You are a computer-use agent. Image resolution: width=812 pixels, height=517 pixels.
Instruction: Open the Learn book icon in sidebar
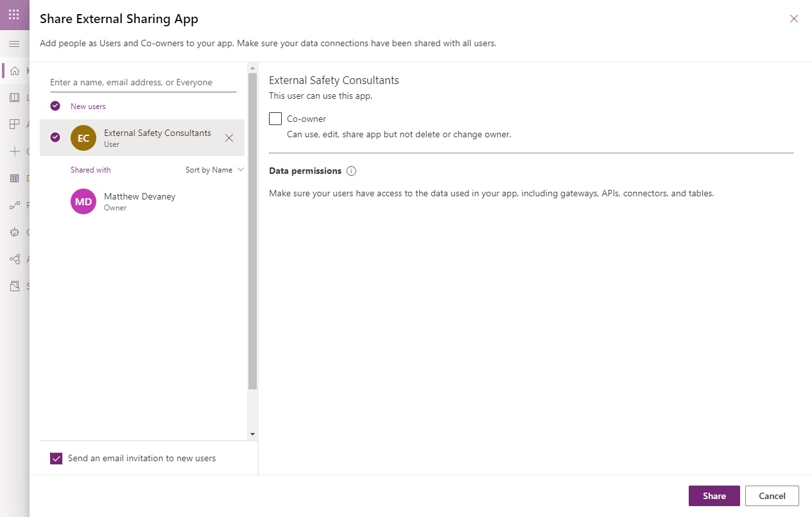coord(15,97)
